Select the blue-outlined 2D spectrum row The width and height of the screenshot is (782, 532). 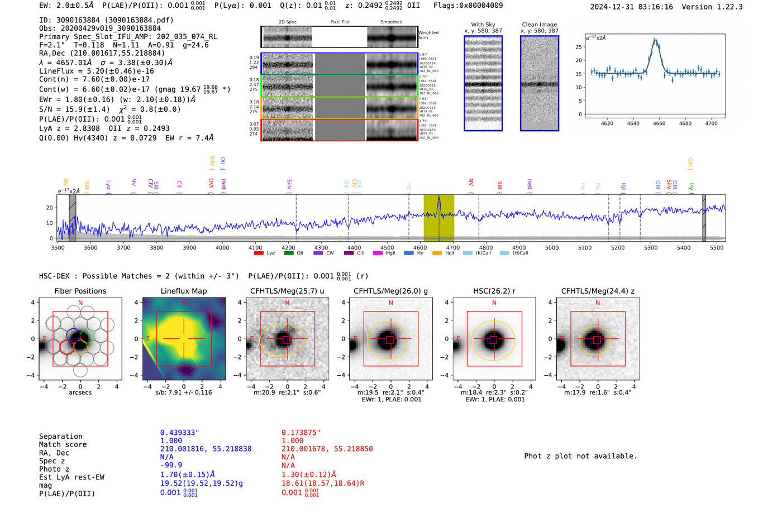click(x=339, y=64)
